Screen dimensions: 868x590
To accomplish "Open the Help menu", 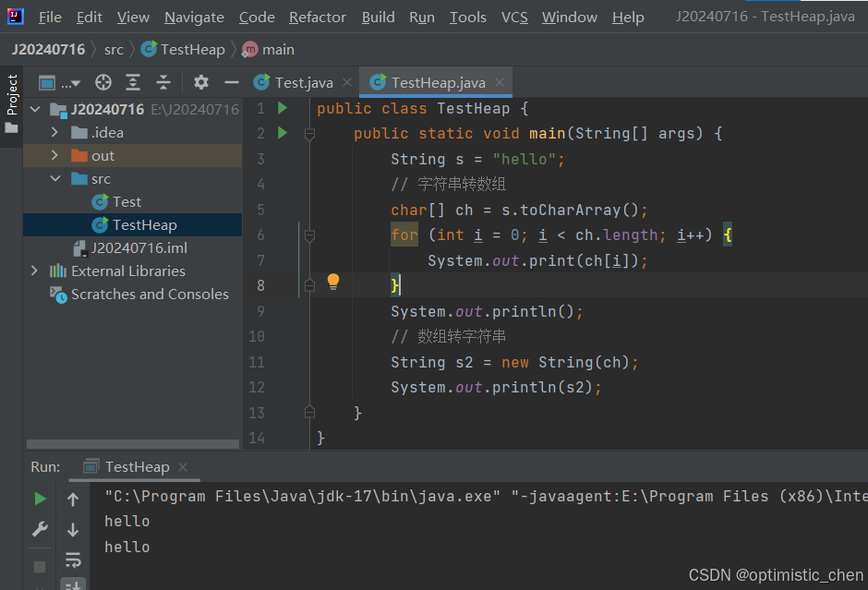I will (628, 18).
